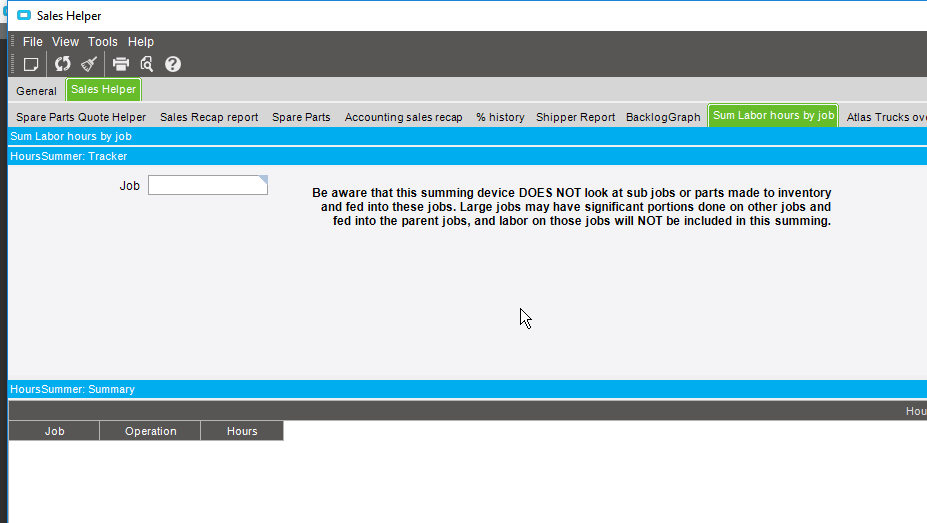Viewport: 927px width, 523px height.
Task: Switch to the Spare Parts tab
Action: 301,117
